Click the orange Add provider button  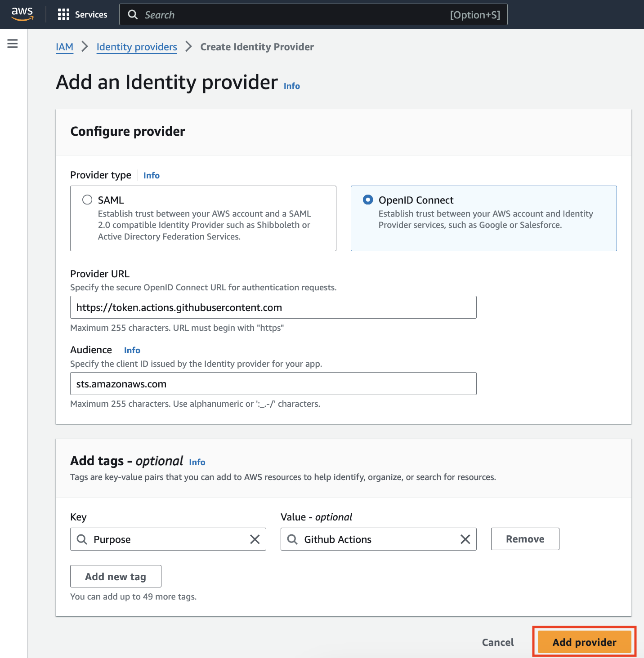pos(584,642)
